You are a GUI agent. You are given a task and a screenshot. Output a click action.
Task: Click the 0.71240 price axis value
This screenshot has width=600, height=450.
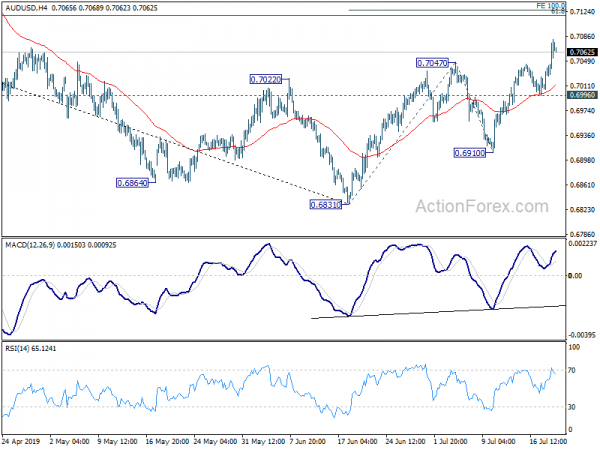(x=582, y=12)
